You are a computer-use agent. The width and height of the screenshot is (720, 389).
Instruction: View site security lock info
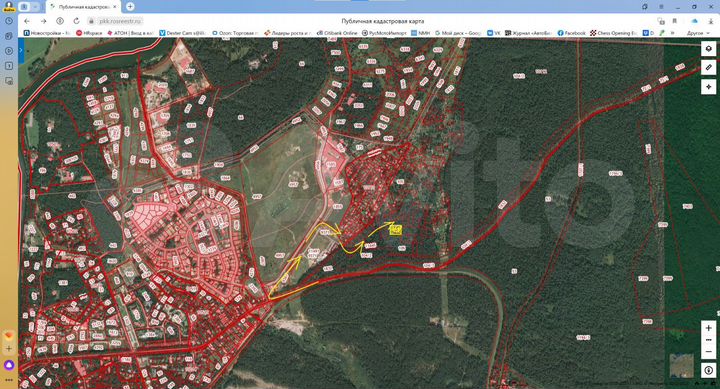91,21
